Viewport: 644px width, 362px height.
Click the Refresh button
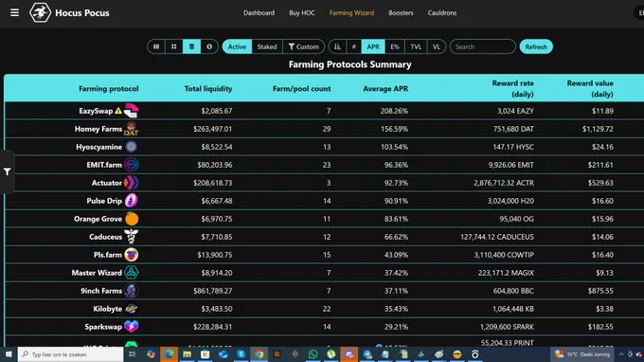click(536, 46)
